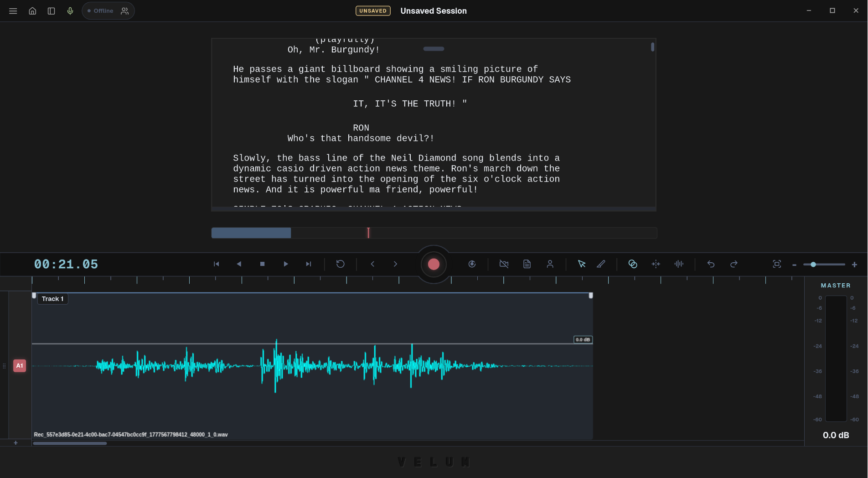
Task: Go to the previous script cue
Action: 372,264
